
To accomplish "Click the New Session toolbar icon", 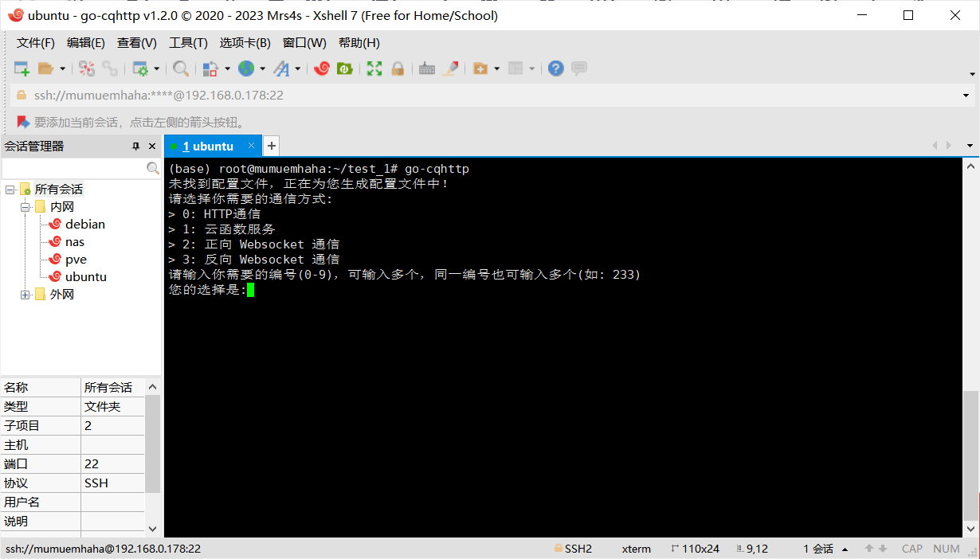I will click(x=22, y=69).
